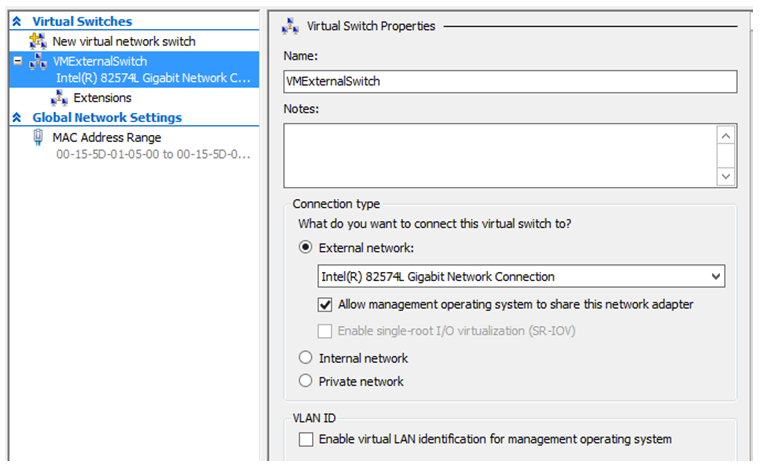
Task: Select the Extensions tree item
Action: point(102,98)
